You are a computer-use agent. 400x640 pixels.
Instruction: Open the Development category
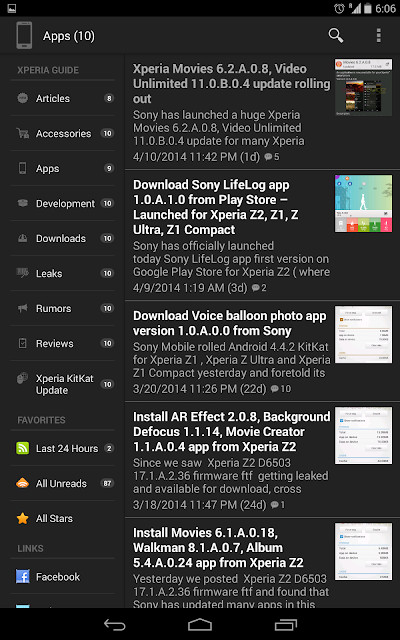coord(62,203)
